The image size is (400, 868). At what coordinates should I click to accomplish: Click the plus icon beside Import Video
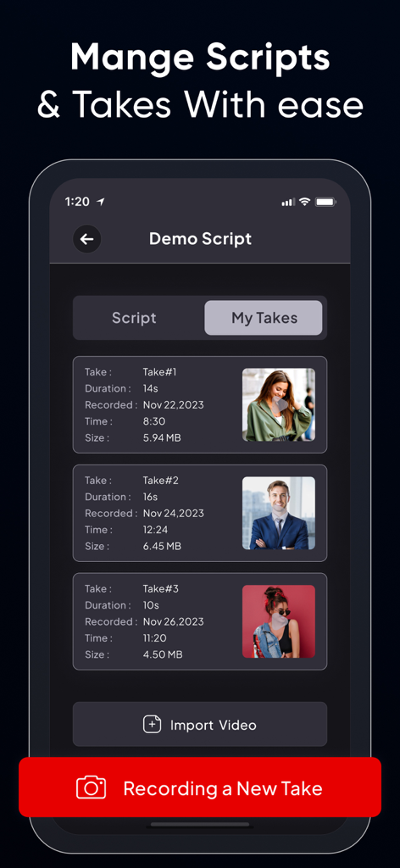(153, 725)
